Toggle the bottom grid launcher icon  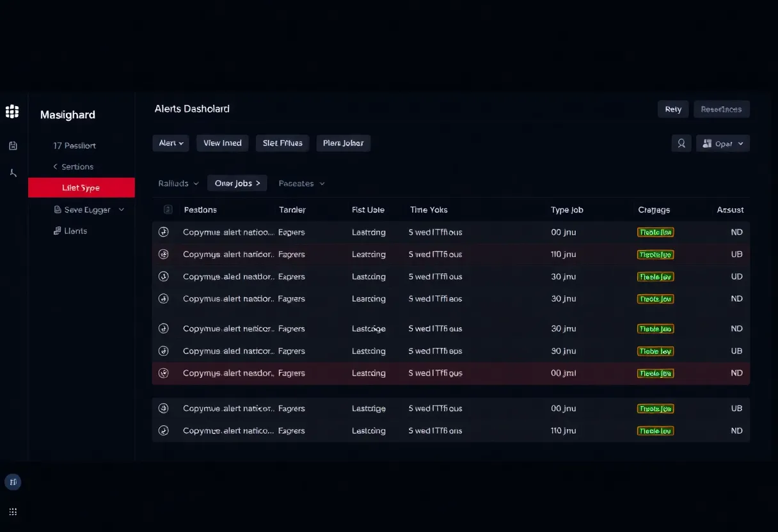point(13,512)
